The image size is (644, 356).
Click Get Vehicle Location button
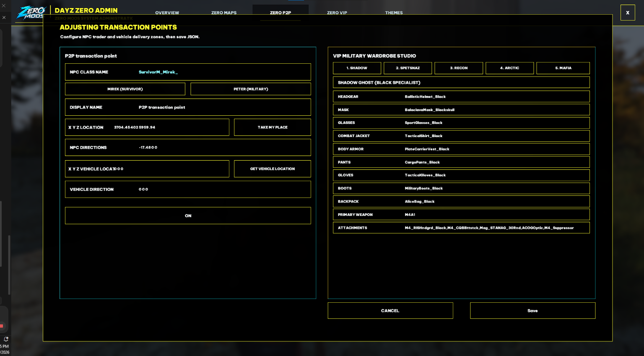(x=273, y=169)
